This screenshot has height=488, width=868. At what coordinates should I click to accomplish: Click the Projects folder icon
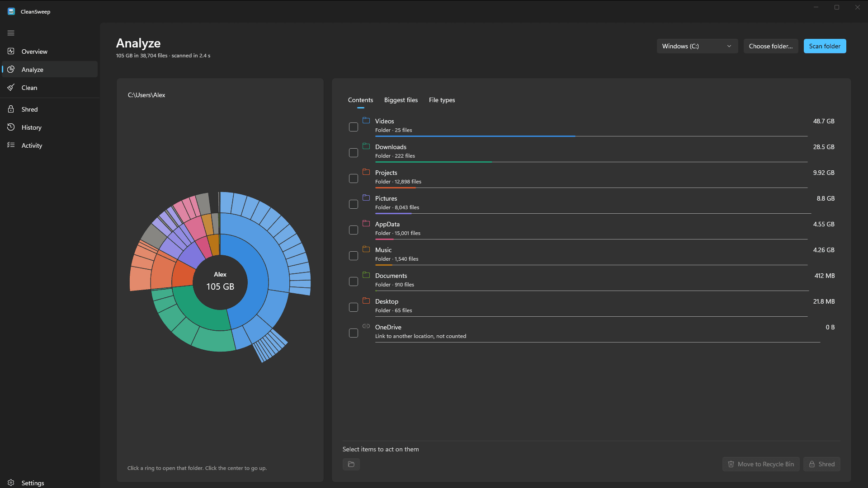[366, 172]
